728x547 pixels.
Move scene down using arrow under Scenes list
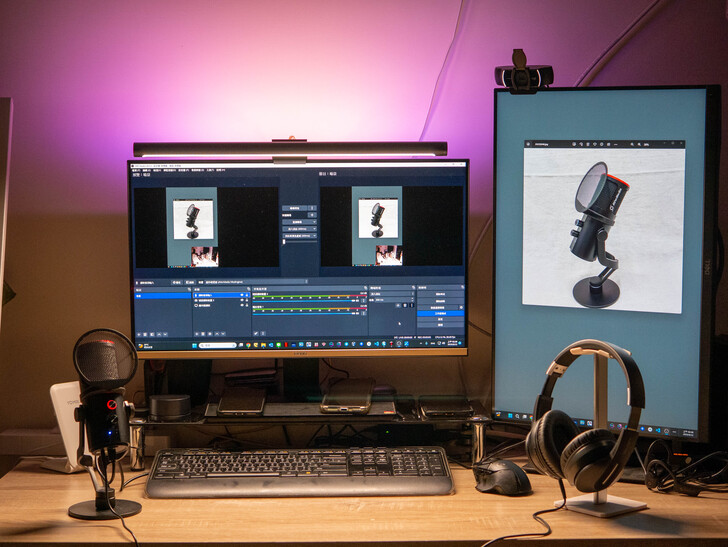[165, 334]
